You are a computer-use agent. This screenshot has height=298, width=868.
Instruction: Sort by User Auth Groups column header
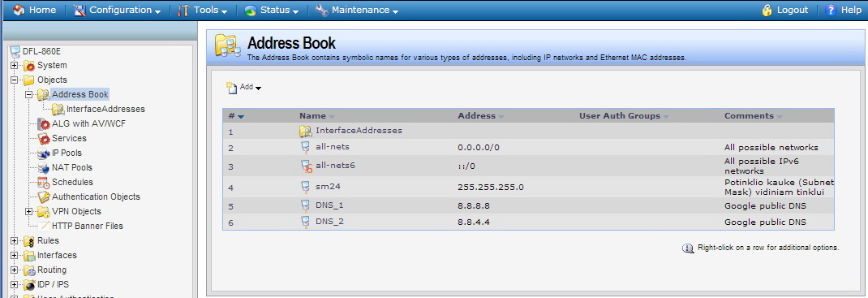[x=624, y=116]
